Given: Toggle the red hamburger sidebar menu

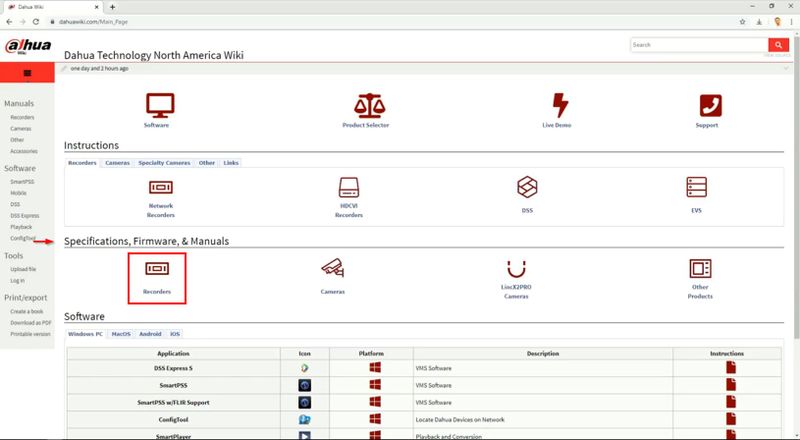Looking at the screenshot, I should pos(26,73).
